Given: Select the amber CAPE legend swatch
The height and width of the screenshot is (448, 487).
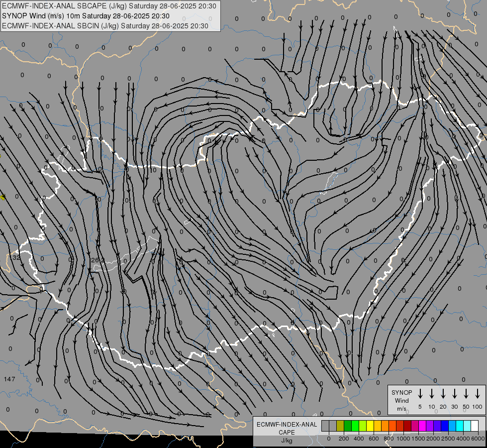Looking at the screenshot, I should click(378, 426).
